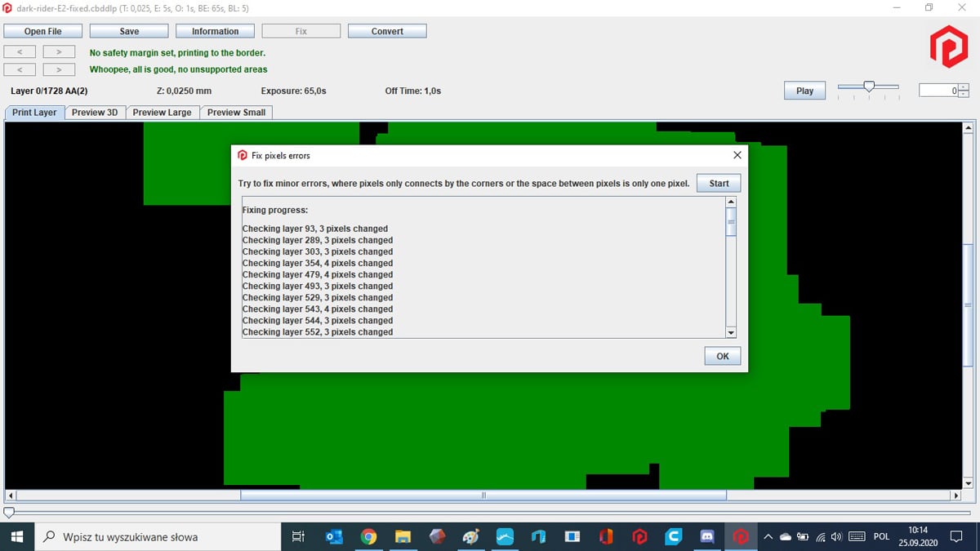Image resolution: width=980 pixels, height=551 pixels.
Task: Open Outlook from the taskbar
Action: (x=334, y=536)
